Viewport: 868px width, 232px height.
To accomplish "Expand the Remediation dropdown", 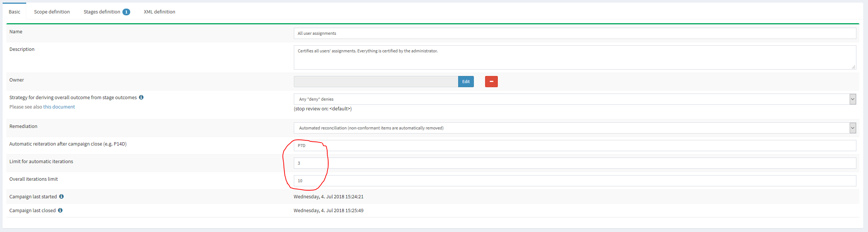I will (575, 128).
